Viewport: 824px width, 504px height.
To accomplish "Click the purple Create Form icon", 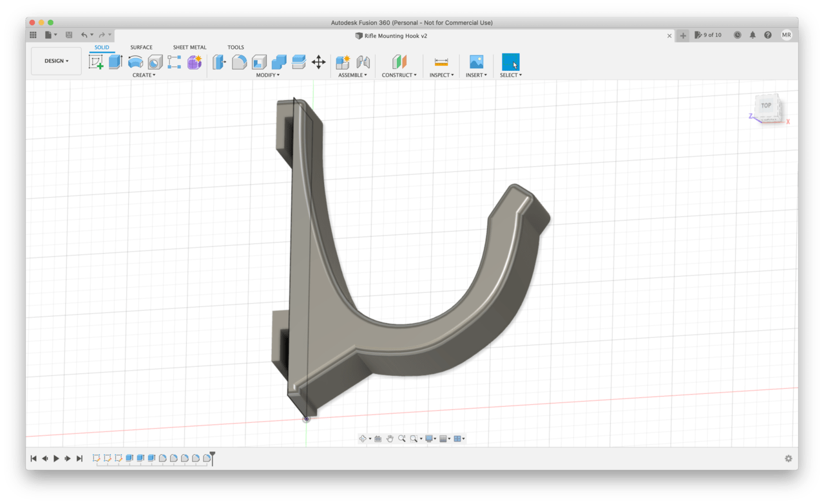I will click(x=195, y=62).
